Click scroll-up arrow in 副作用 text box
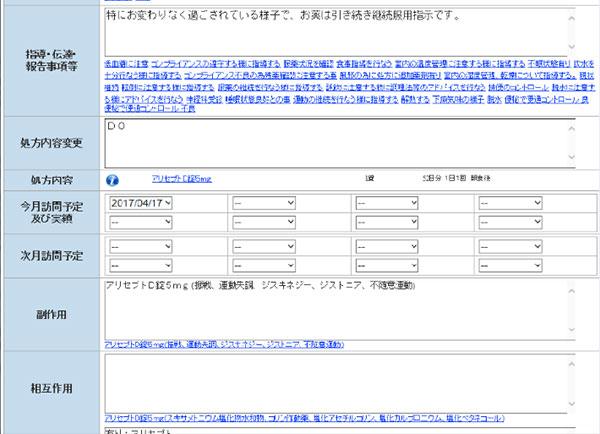This screenshot has width=600, height=434. pyautogui.click(x=571, y=291)
